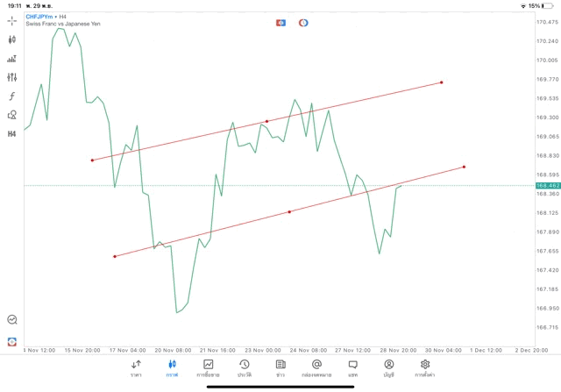The height and width of the screenshot is (392, 561).
Task: Select the crosshair cursor tool
Action: [x=12, y=20]
